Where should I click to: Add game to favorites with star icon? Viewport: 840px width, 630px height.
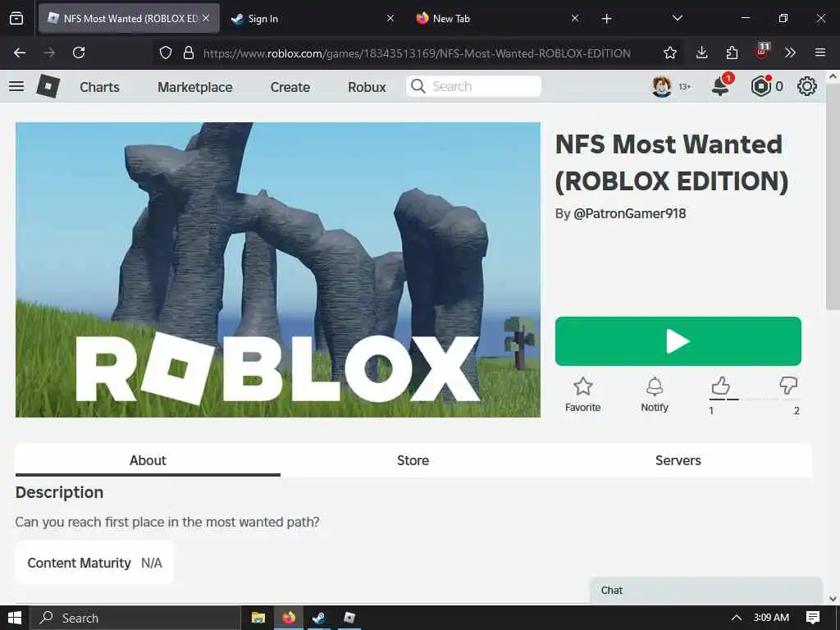coord(583,386)
